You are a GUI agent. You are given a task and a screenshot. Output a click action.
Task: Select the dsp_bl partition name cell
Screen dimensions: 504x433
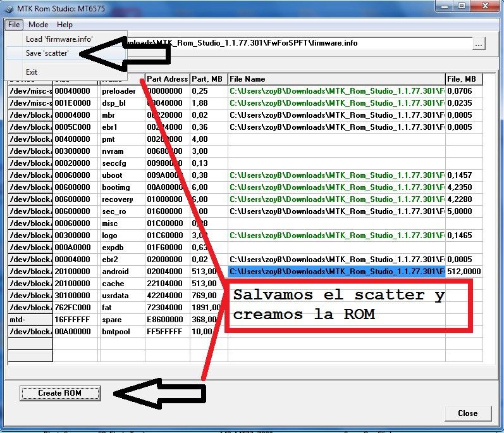click(x=122, y=103)
